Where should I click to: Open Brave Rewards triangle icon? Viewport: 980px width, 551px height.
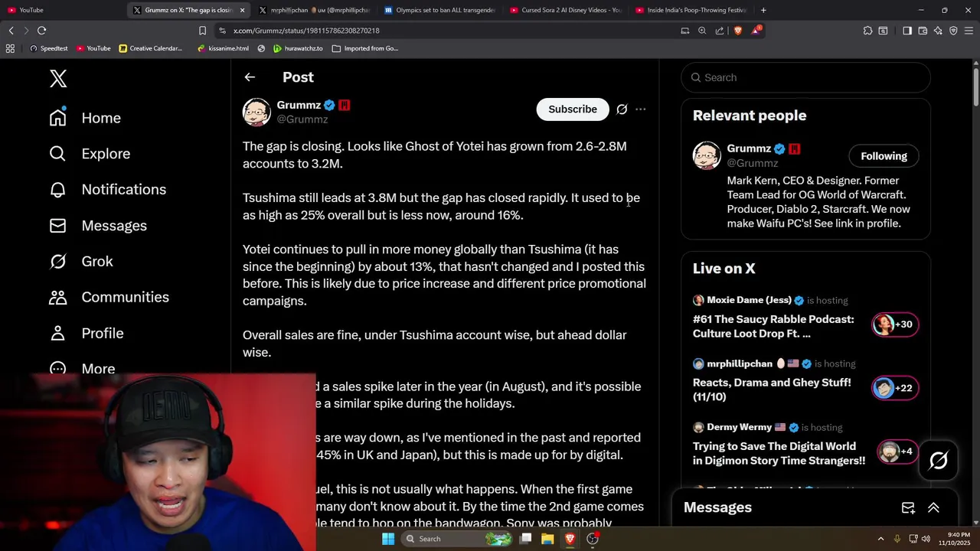pos(756,31)
